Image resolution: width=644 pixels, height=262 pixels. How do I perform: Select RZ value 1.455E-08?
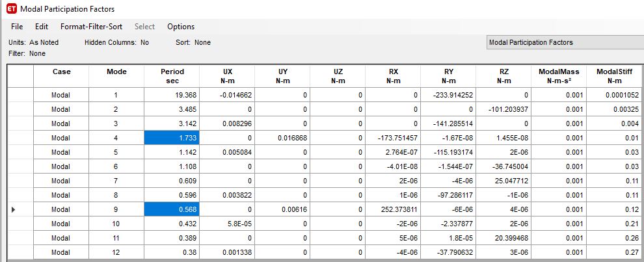pos(503,138)
